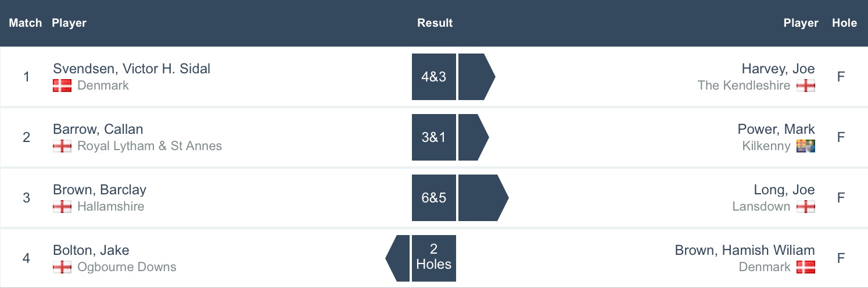
Task: Click the left-pointing winner arrow in match 4
Action: point(400,258)
